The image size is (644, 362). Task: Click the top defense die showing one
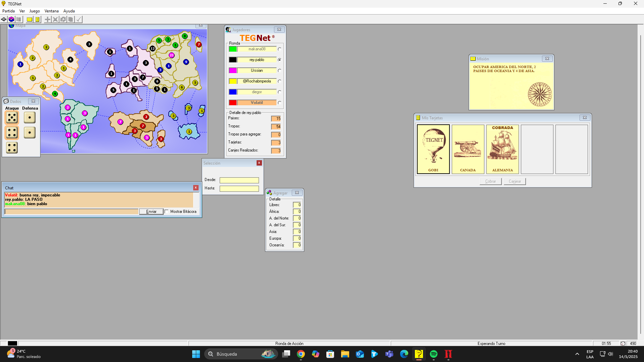[30, 118]
